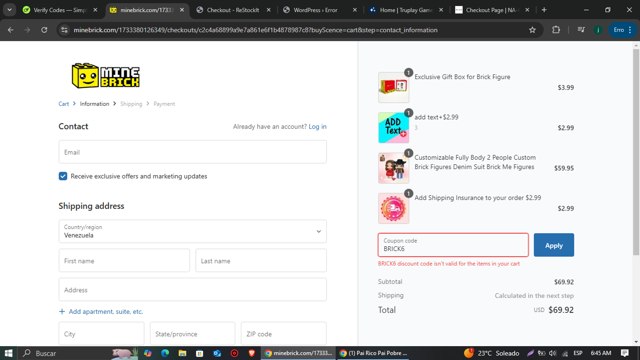
Task: Open the Outlook taskbar icon
Action: pyautogui.click(x=217, y=353)
